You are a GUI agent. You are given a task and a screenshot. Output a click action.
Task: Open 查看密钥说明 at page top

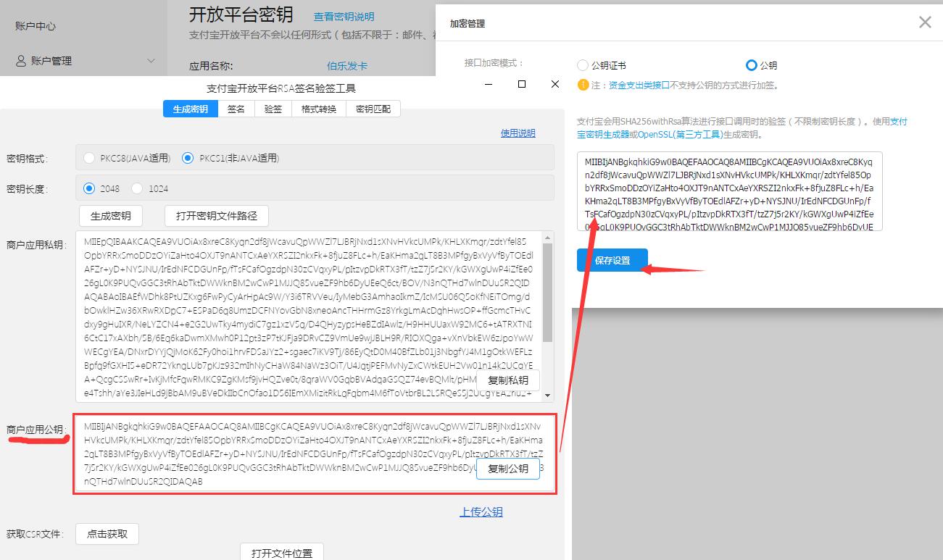[344, 16]
